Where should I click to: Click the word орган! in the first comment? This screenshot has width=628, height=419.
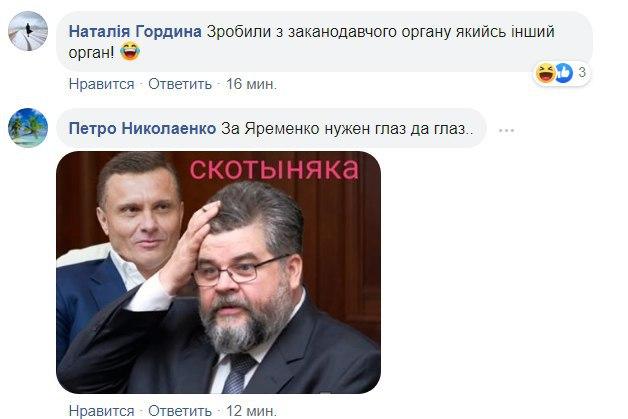tap(91, 53)
